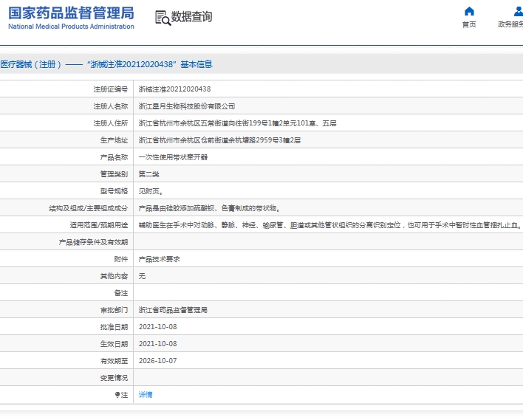Click the registrant address ending 101室、五层
Viewport: 523px width, 420px height.
237,123
